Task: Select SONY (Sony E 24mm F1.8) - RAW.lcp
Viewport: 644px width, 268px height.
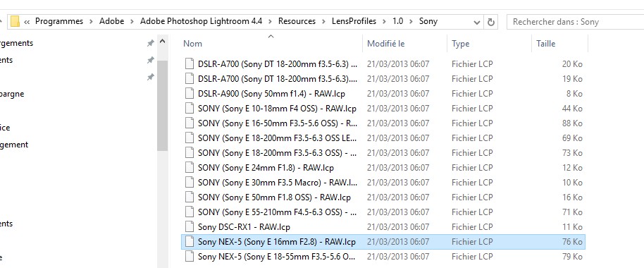Action: coord(266,168)
